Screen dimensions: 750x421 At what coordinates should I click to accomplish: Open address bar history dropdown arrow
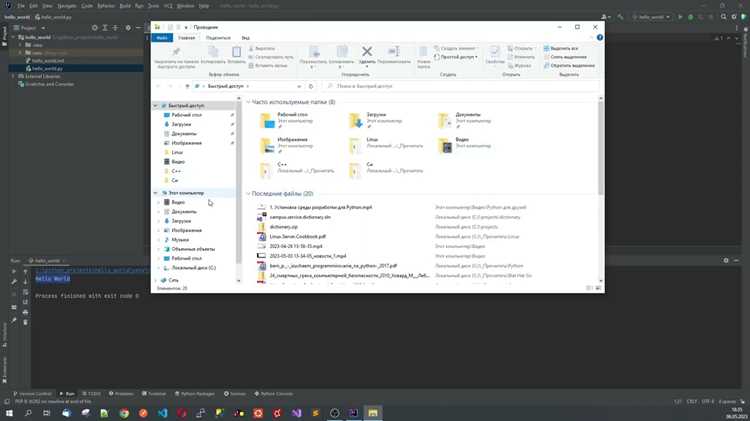(299, 86)
